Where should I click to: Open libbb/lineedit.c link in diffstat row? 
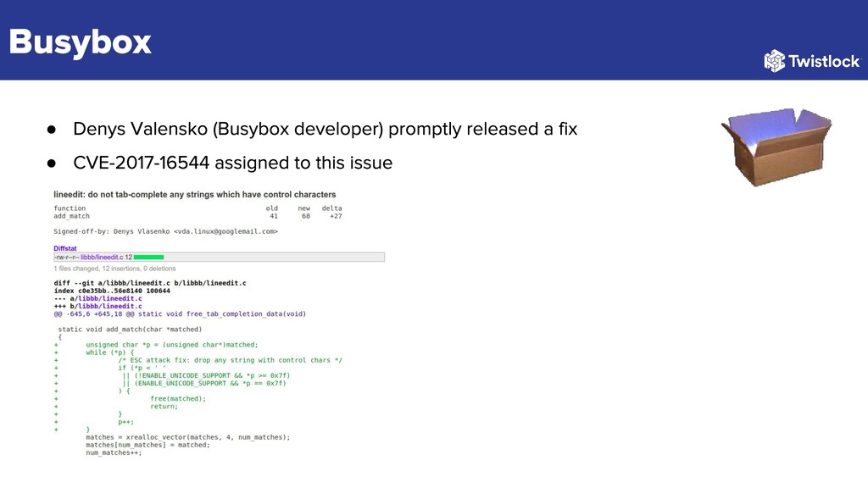tap(102, 258)
